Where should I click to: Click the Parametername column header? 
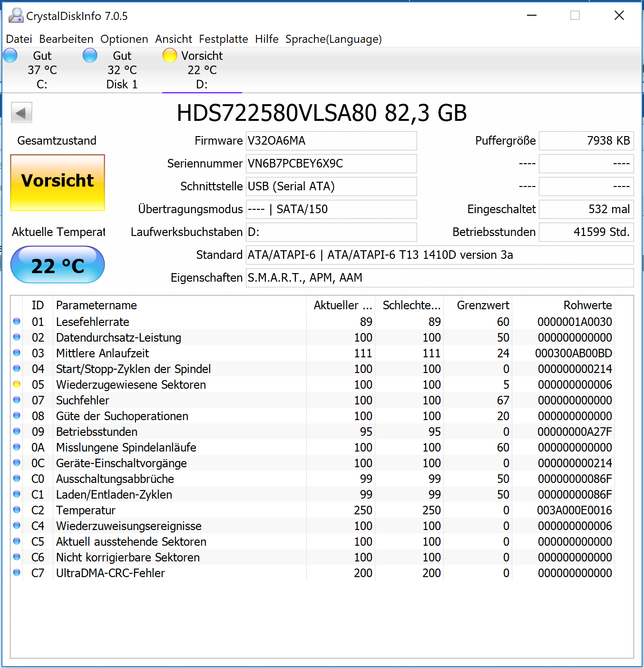tap(180, 305)
